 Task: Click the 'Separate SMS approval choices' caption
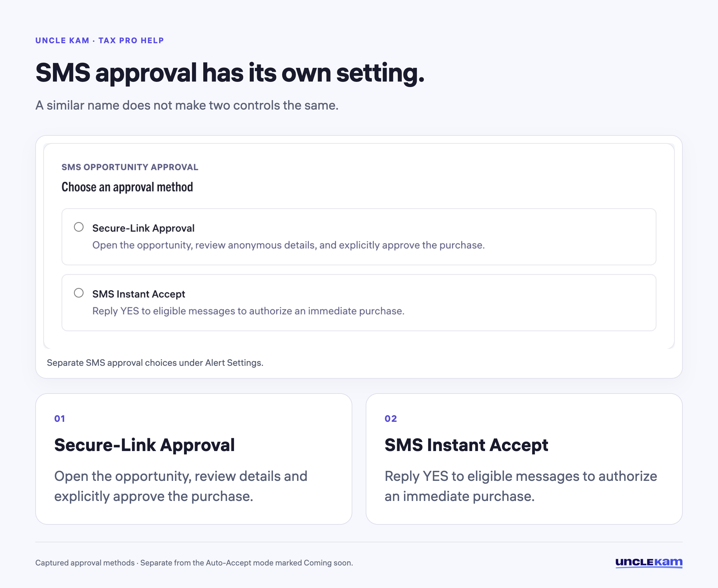coord(155,363)
